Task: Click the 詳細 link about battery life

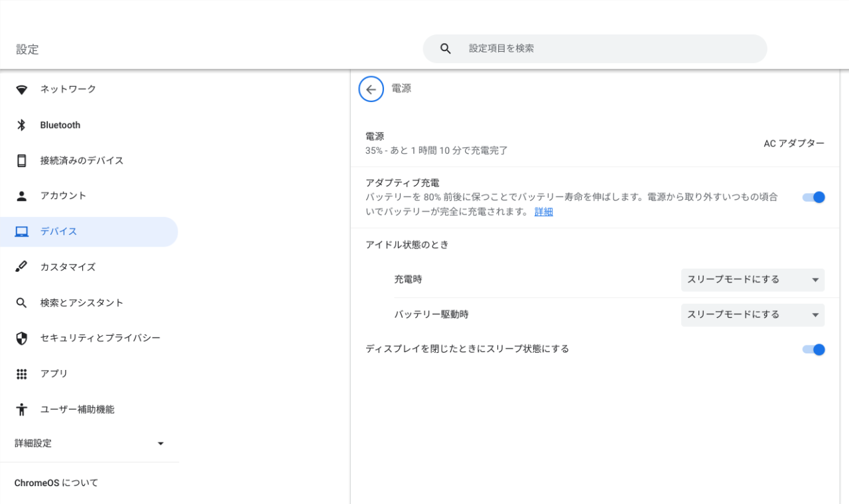Action: [543, 211]
